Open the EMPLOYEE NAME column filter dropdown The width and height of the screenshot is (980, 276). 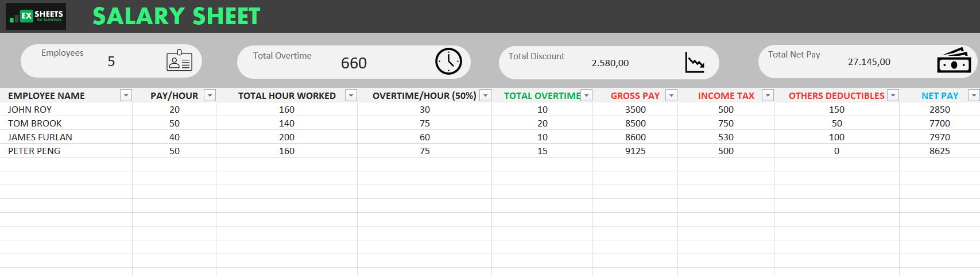point(126,95)
